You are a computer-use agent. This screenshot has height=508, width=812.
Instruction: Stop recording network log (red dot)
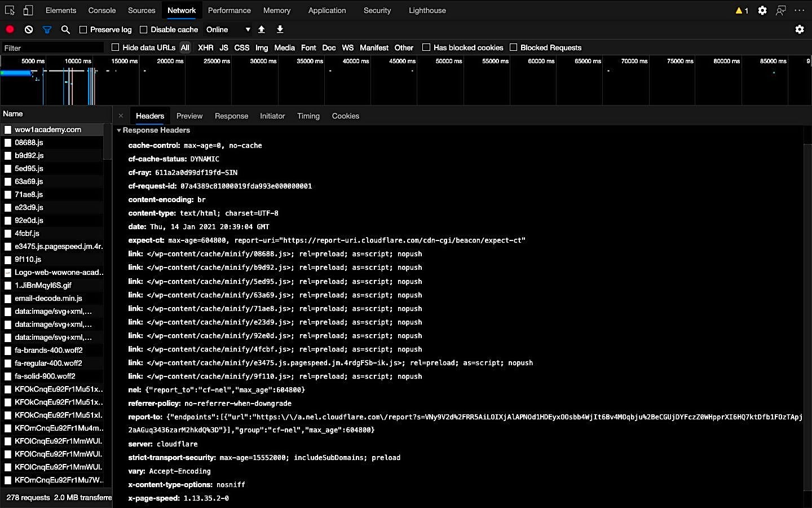point(10,29)
